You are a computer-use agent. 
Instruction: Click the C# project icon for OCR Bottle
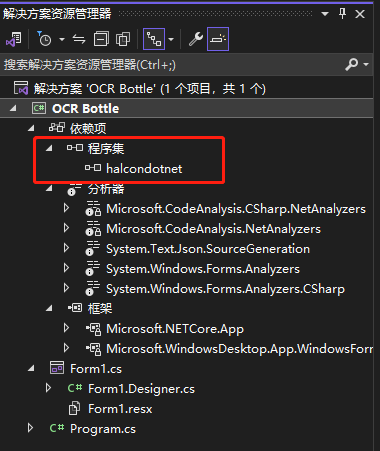tap(39, 108)
